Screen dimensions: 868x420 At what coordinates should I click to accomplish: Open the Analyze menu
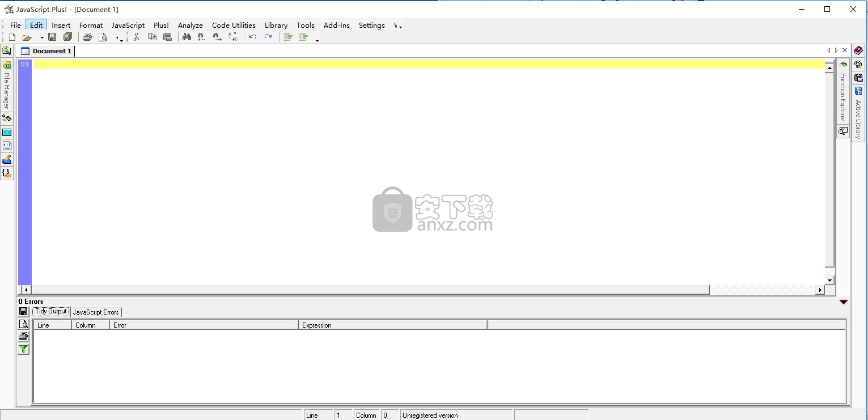[x=190, y=25]
